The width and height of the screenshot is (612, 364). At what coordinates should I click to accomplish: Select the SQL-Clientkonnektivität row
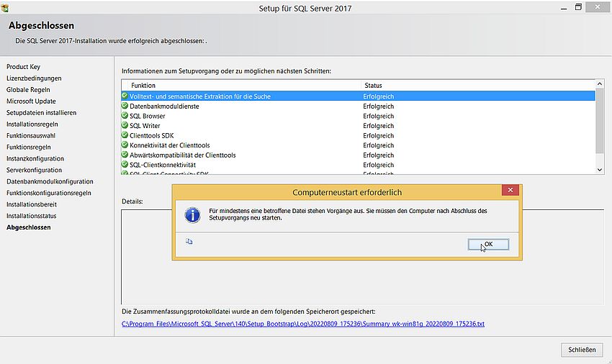click(x=359, y=165)
